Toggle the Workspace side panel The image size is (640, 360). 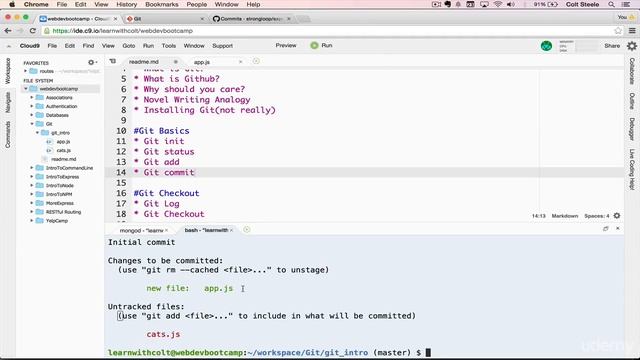(8, 71)
